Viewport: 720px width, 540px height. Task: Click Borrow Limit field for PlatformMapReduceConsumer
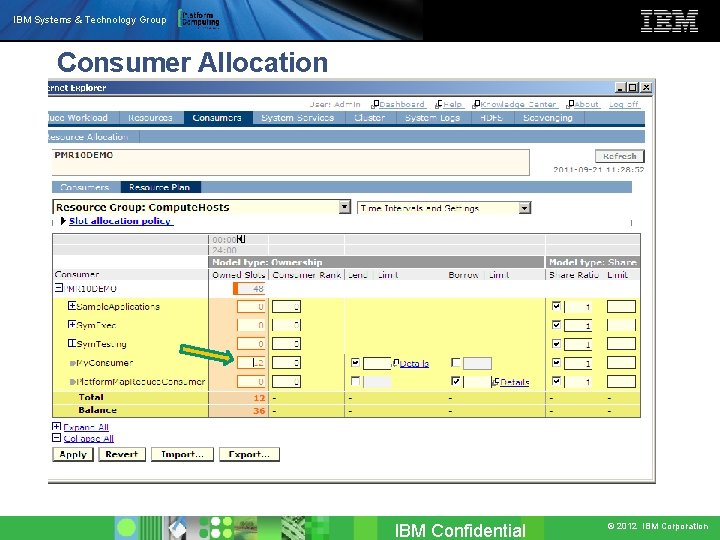[x=478, y=382]
